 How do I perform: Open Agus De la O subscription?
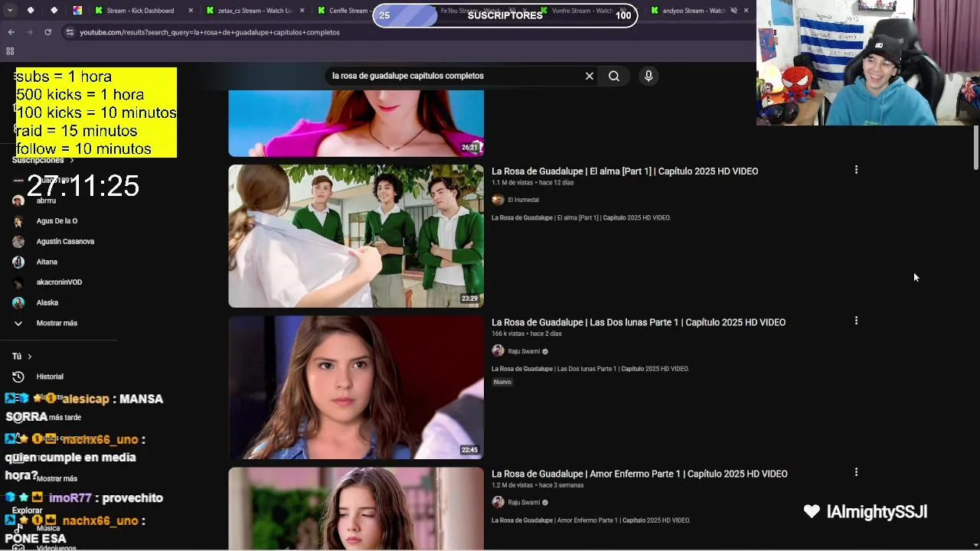[57, 220]
